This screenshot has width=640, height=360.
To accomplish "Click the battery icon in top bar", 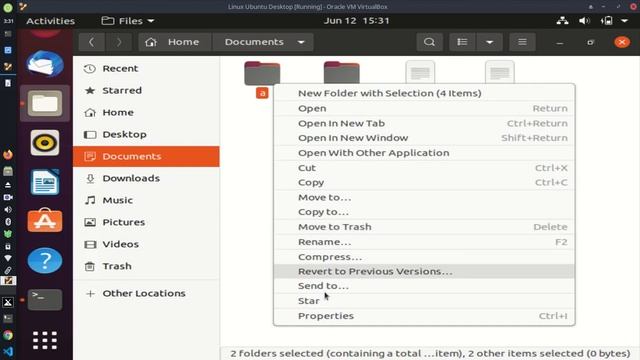I will (607, 21).
